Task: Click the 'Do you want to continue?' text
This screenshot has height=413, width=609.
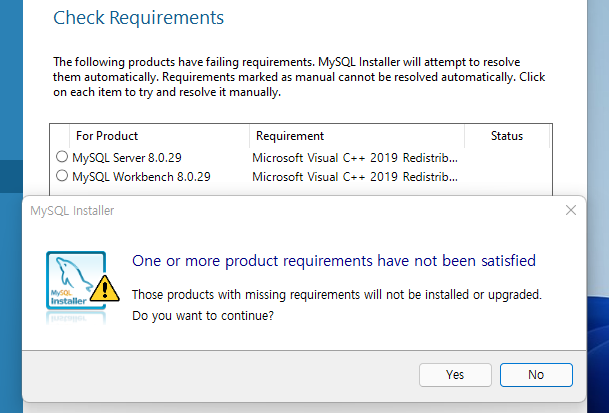Action: 203,315
